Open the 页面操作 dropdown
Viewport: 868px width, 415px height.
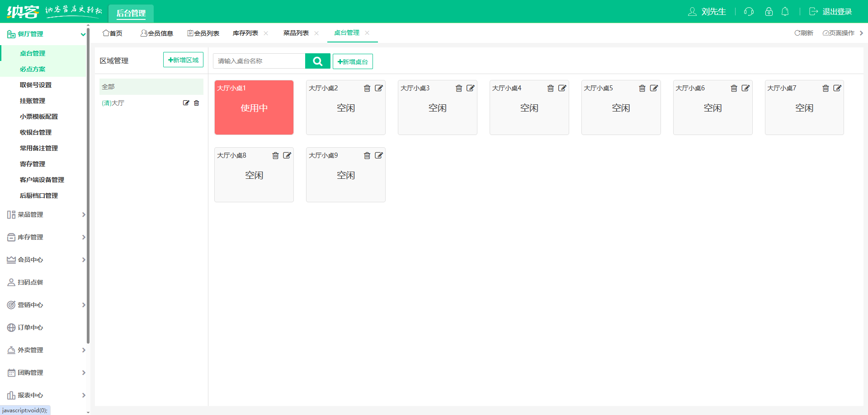839,33
